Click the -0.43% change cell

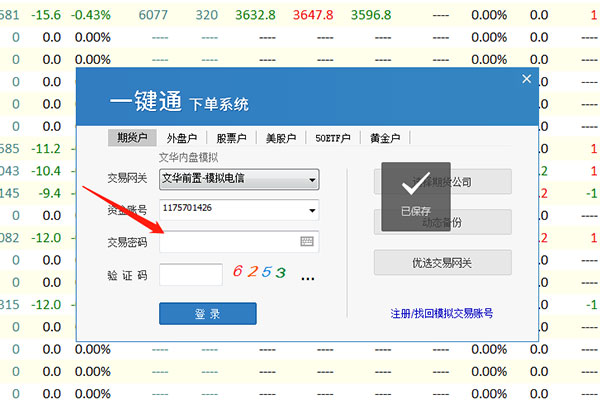91,15
